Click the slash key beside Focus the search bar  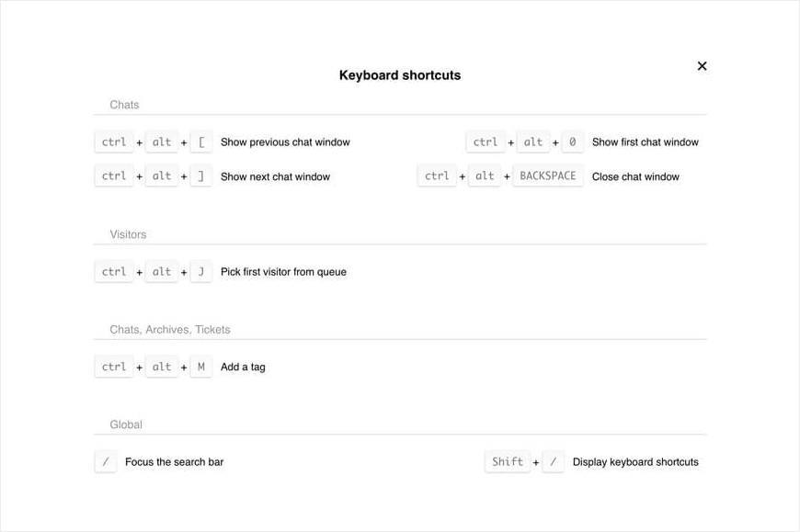pyautogui.click(x=106, y=462)
